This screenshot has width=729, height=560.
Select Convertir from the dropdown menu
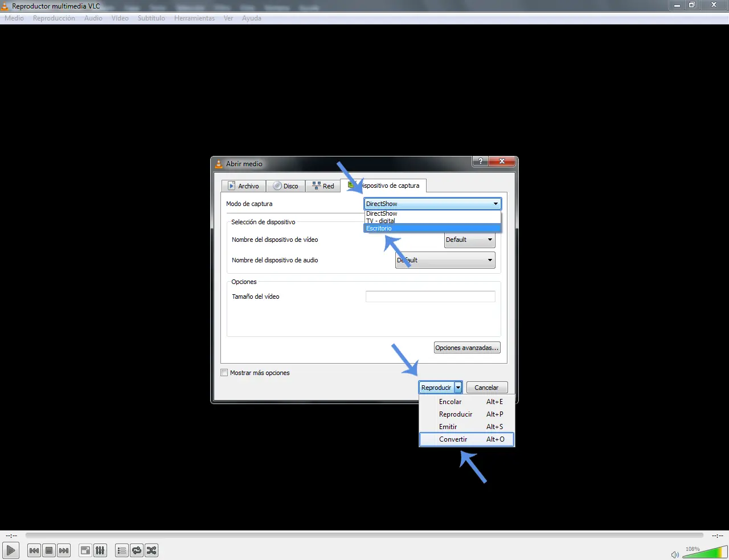(x=467, y=439)
